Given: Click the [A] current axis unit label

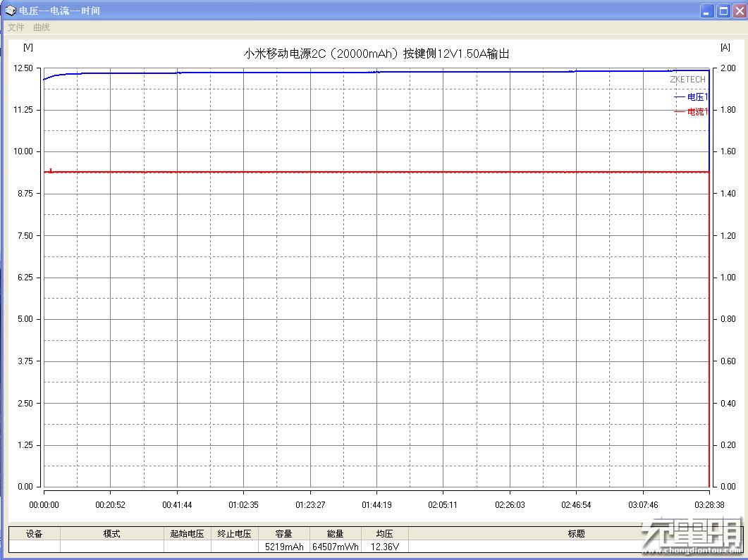Looking at the screenshot, I should (725, 47).
